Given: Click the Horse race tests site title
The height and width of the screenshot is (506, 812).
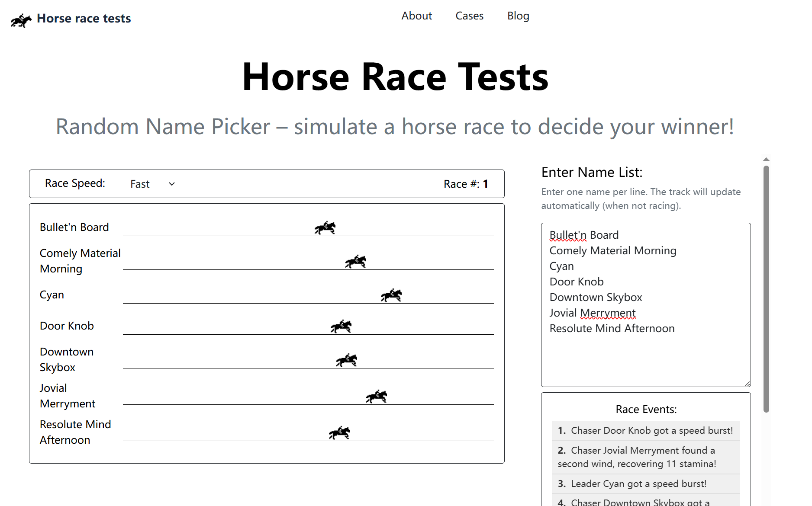Looking at the screenshot, I should [83, 18].
